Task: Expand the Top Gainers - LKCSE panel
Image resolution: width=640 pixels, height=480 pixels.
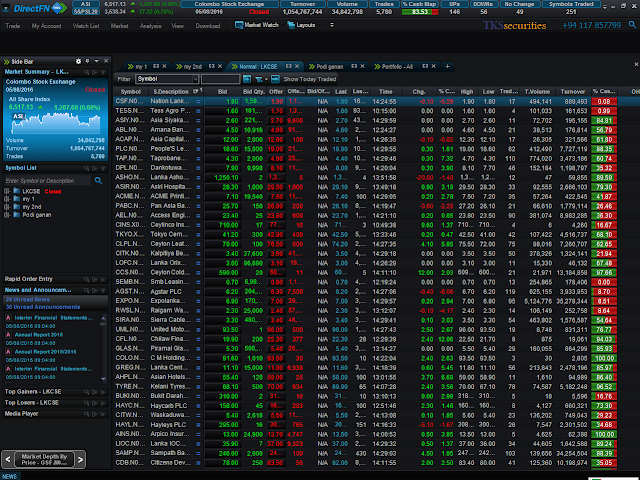Action: (x=103, y=392)
